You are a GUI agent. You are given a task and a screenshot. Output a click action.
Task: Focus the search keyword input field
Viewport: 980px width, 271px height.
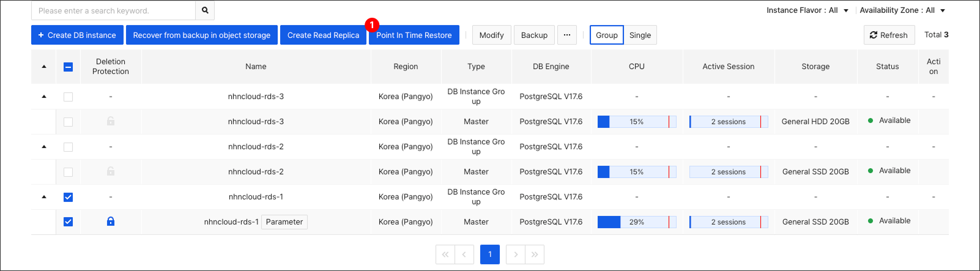pos(113,10)
